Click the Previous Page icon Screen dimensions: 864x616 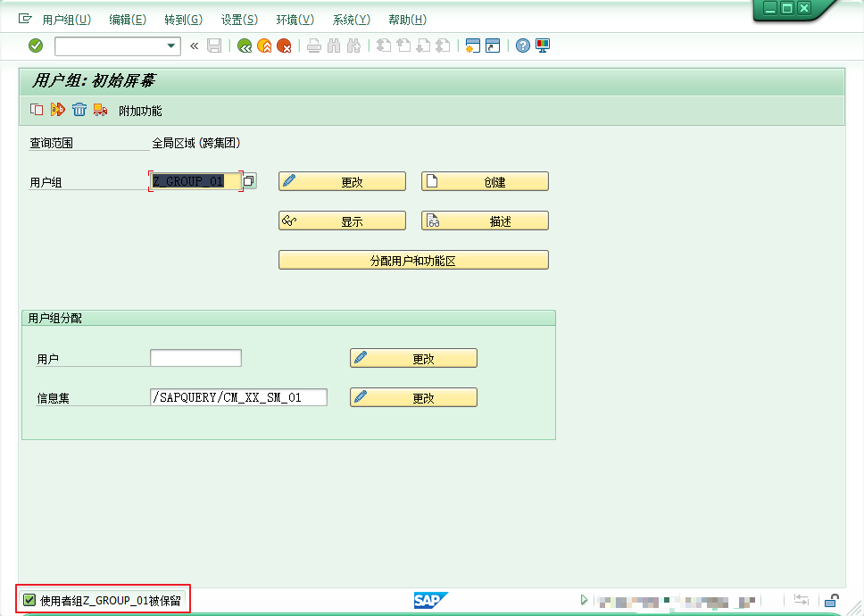403,46
